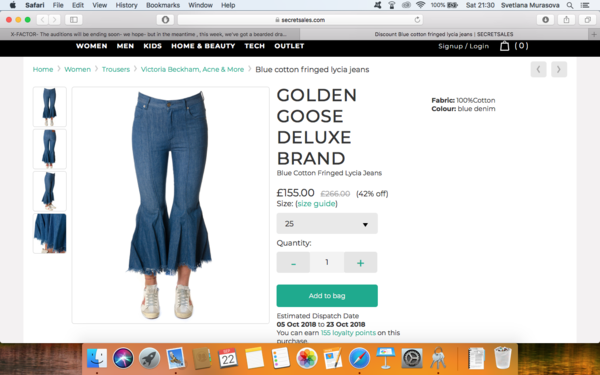This screenshot has height=375, width=600.
Task: Click the Add to bag button
Action: [327, 296]
